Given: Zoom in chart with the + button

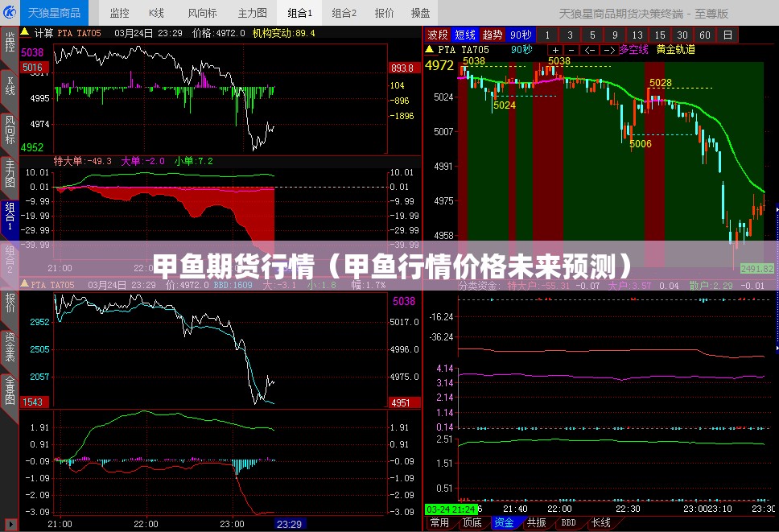Looking at the screenshot, I should (x=555, y=50).
